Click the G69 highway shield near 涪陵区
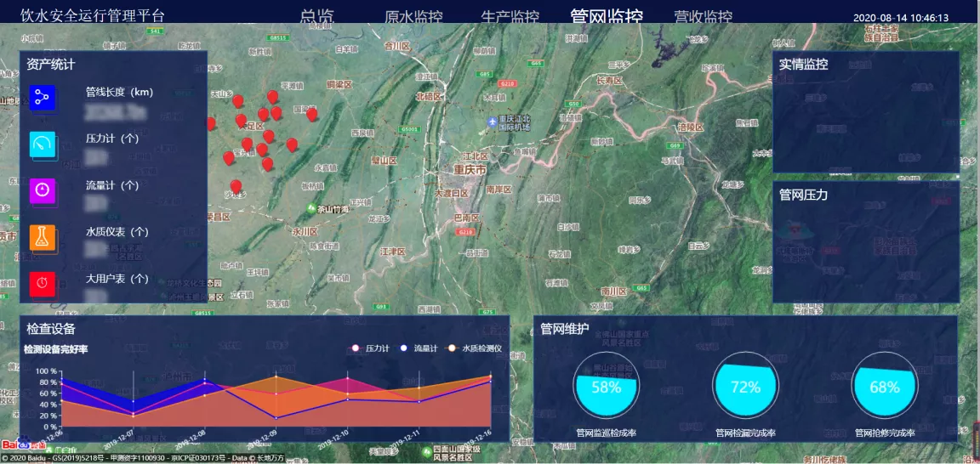 tap(675, 145)
